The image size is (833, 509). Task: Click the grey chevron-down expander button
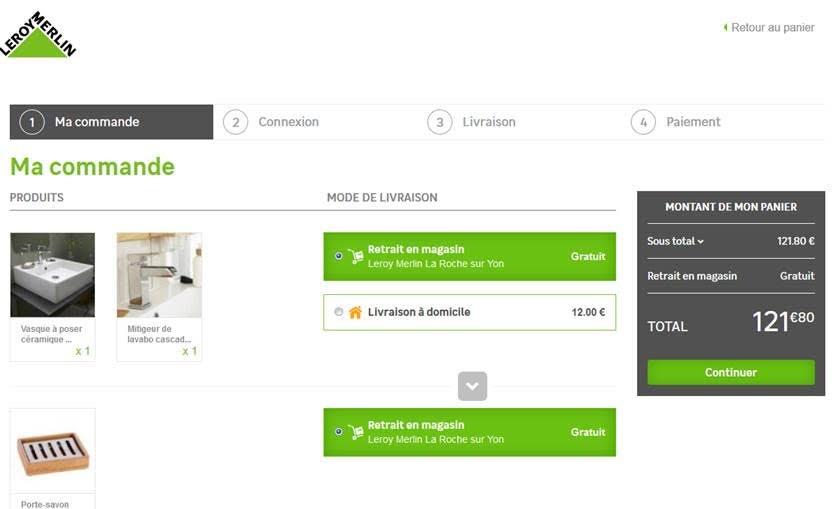click(472, 386)
